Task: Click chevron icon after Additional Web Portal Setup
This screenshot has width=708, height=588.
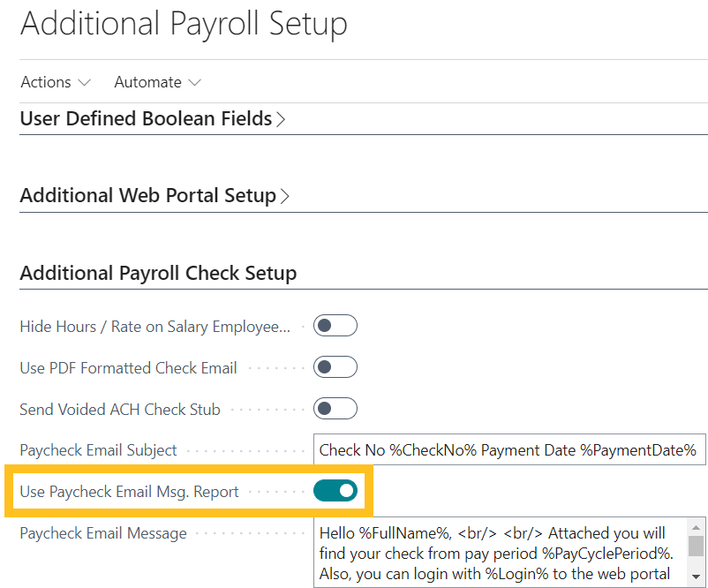Action: pyautogui.click(x=285, y=196)
